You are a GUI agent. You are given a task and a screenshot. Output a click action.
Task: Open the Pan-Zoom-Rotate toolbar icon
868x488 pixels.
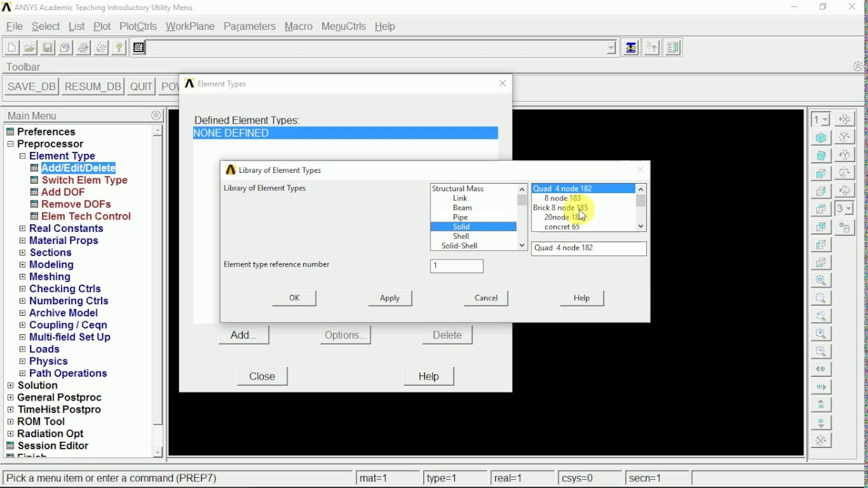[65, 48]
